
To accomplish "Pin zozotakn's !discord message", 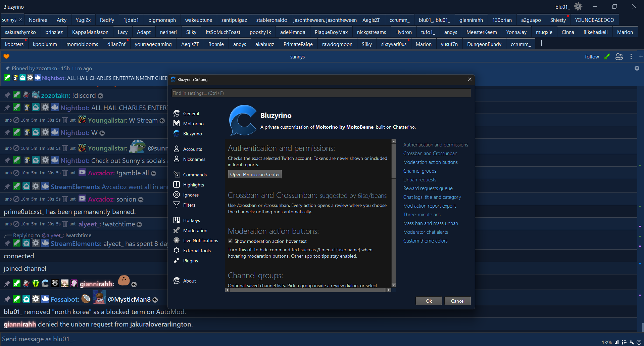I will pos(7,95).
